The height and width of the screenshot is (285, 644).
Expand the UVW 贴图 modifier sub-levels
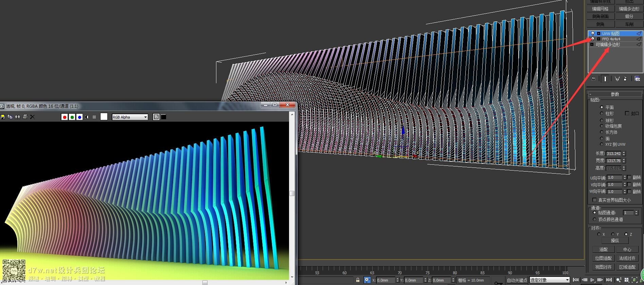(x=598, y=34)
